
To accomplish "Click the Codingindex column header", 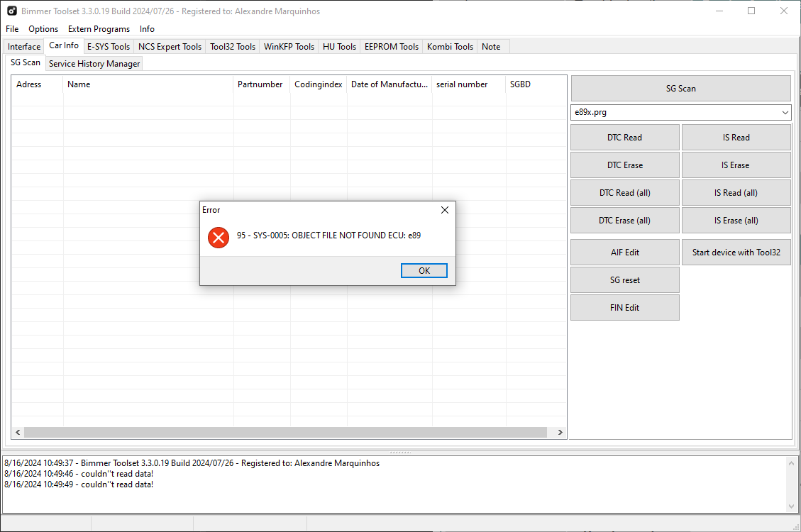I will point(319,84).
